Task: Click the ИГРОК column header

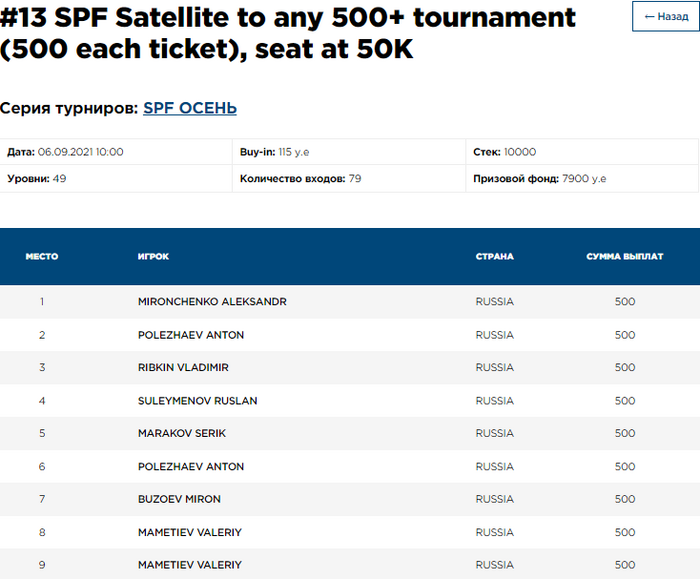Action: coord(153,257)
